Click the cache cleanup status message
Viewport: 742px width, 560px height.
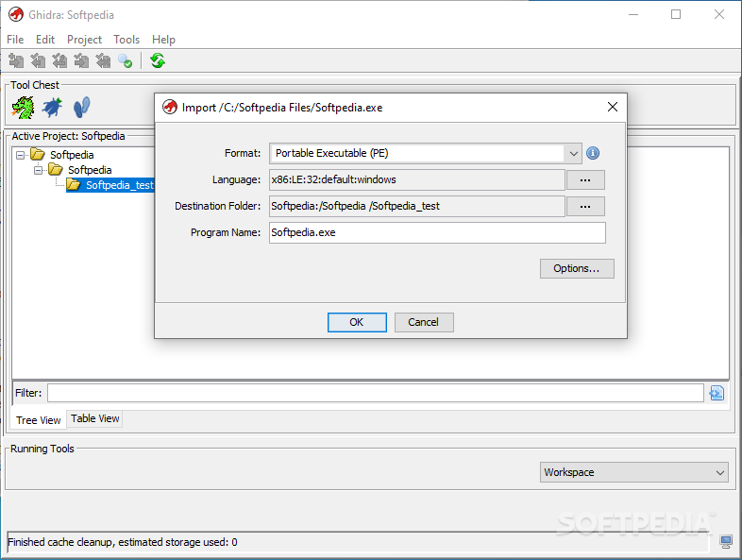(x=123, y=542)
